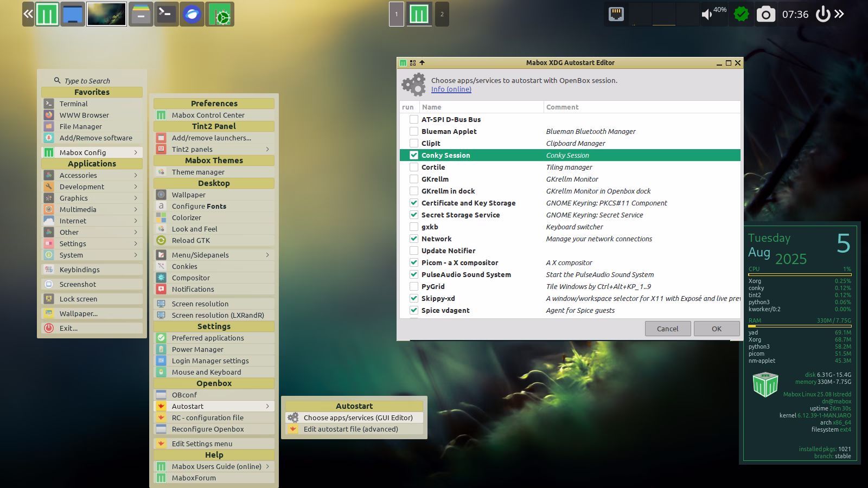Open Theme manager menu entry
This screenshot has width=868, height=488.
click(x=198, y=172)
